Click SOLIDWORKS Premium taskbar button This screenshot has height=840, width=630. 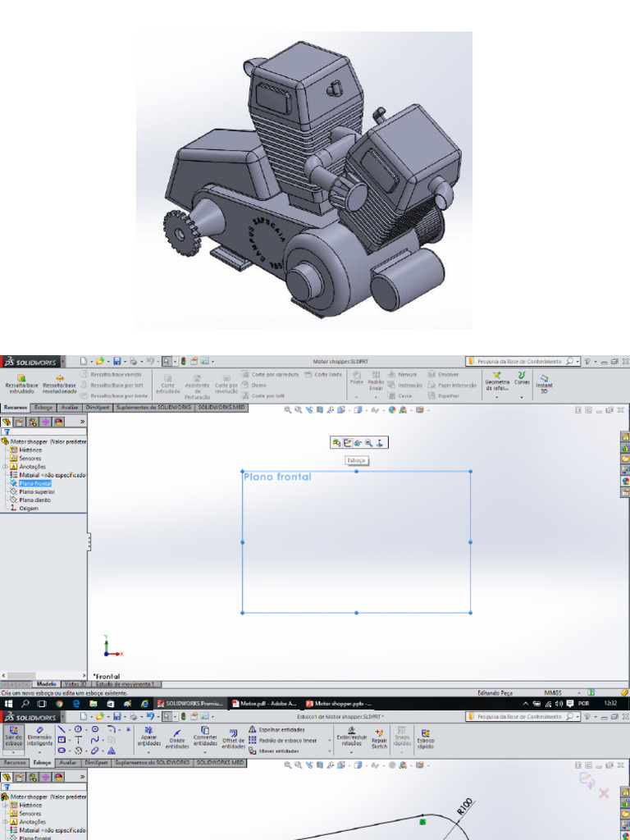[189, 703]
